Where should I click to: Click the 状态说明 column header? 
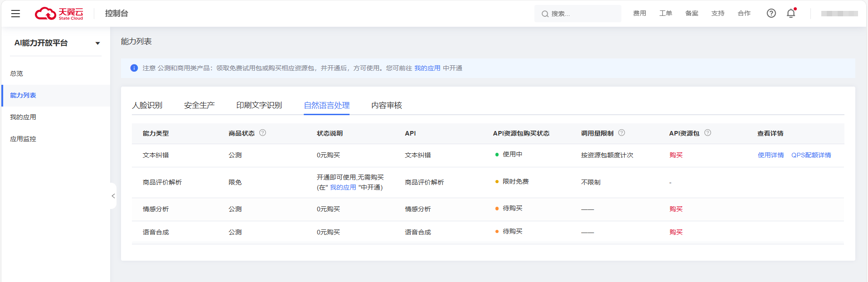[330, 133]
